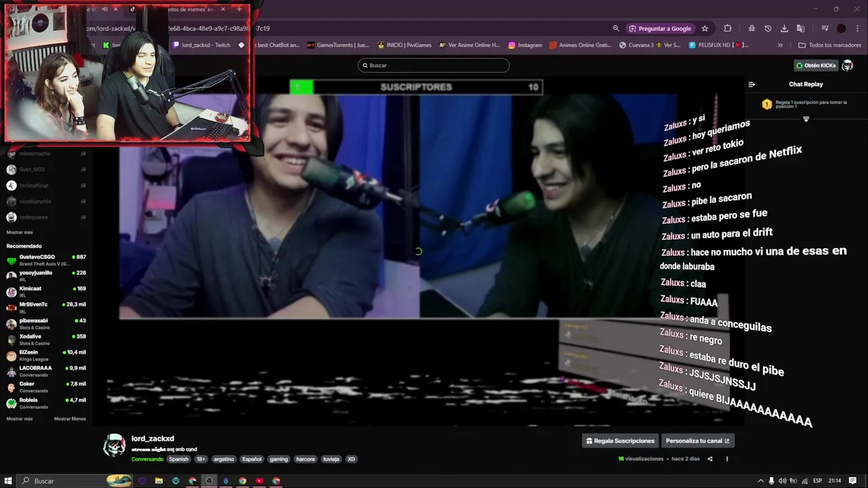Open Windows Start menu
The height and width of the screenshot is (488, 868).
[8, 481]
